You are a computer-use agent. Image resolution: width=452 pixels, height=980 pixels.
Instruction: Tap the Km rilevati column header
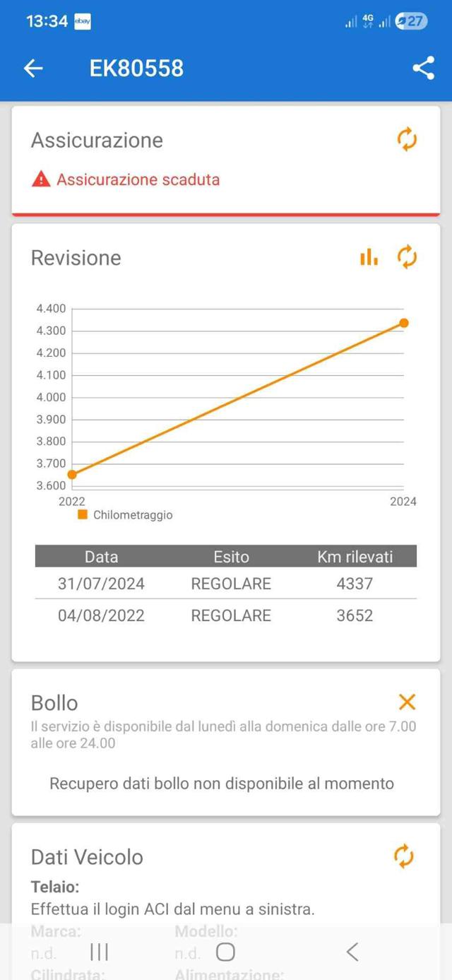tap(355, 557)
